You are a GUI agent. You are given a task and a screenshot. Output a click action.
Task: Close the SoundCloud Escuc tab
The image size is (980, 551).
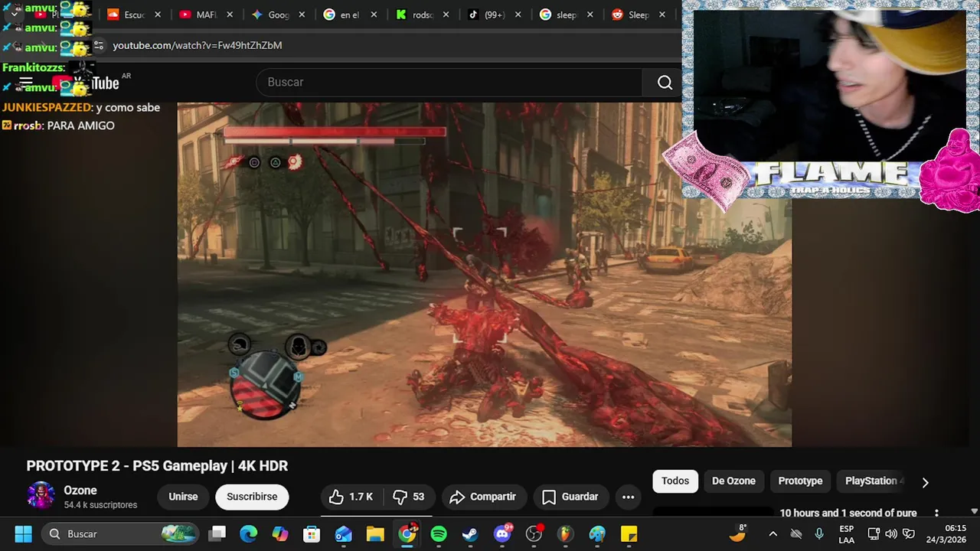158,15
